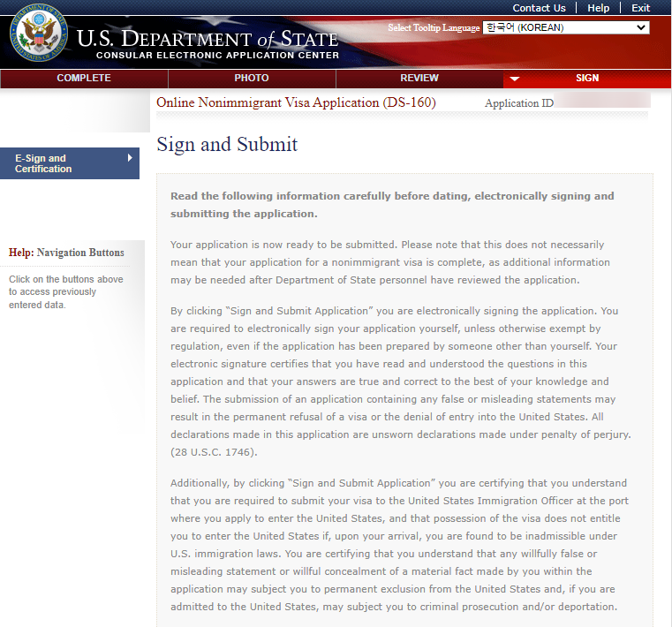Go to the COMPLETE tab
The height and width of the screenshot is (627, 672).
pyautogui.click(x=84, y=78)
